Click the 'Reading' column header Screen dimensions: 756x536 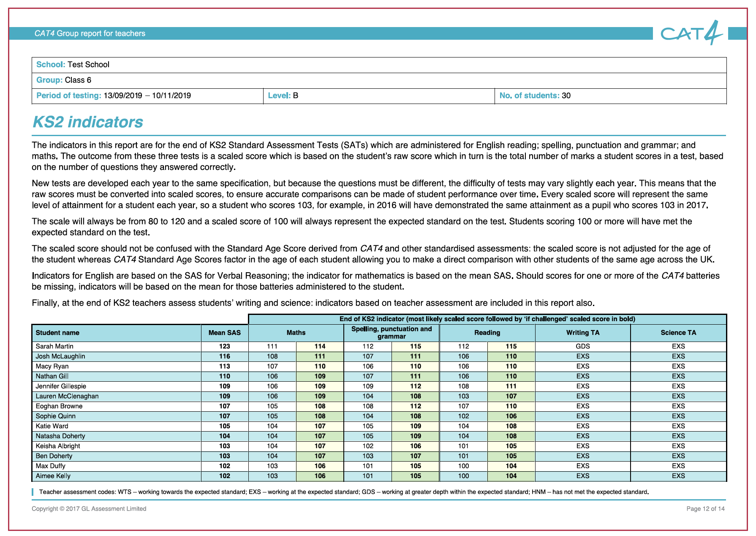click(487, 333)
